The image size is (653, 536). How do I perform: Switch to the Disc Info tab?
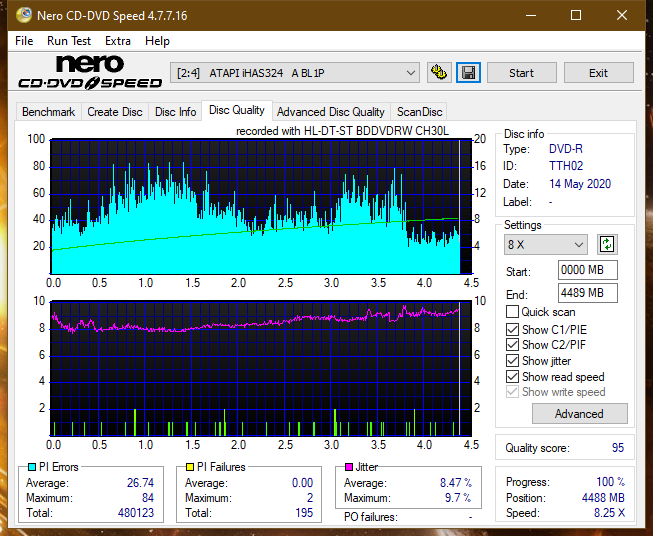(175, 112)
